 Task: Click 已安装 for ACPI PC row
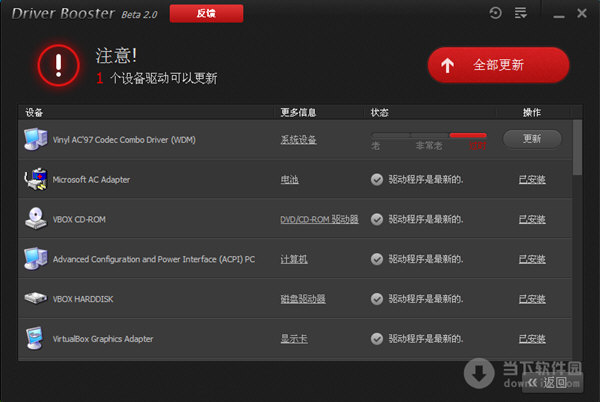tap(532, 259)
